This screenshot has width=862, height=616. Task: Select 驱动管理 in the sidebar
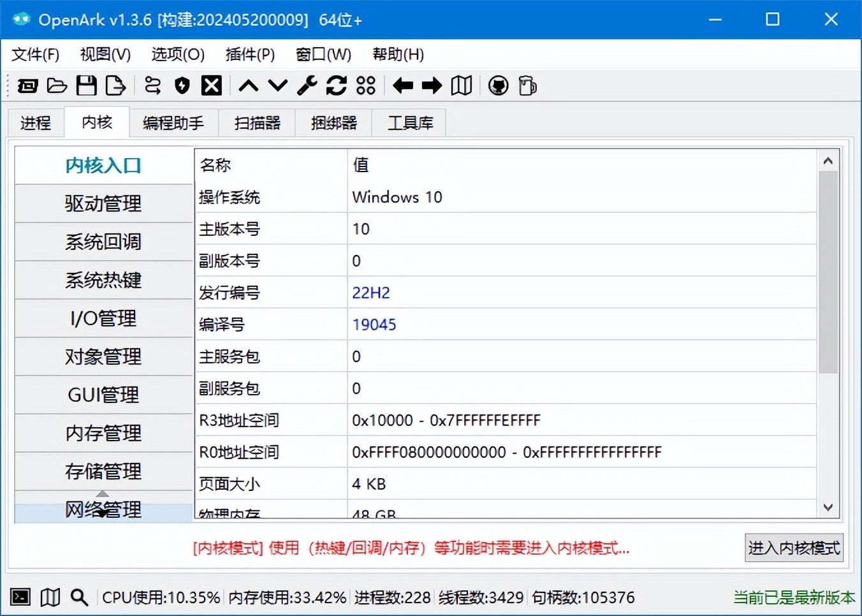click(x=103, y=203)
